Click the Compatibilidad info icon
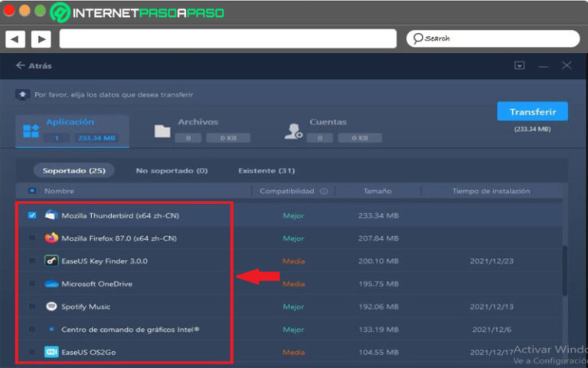Screen dimensions: 588x368 coord(324,191)
